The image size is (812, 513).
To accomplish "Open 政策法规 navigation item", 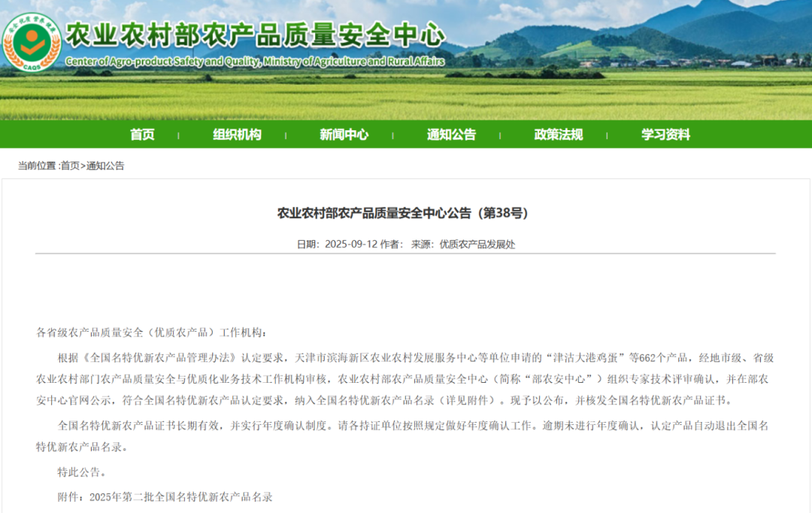I will (558, 135).
